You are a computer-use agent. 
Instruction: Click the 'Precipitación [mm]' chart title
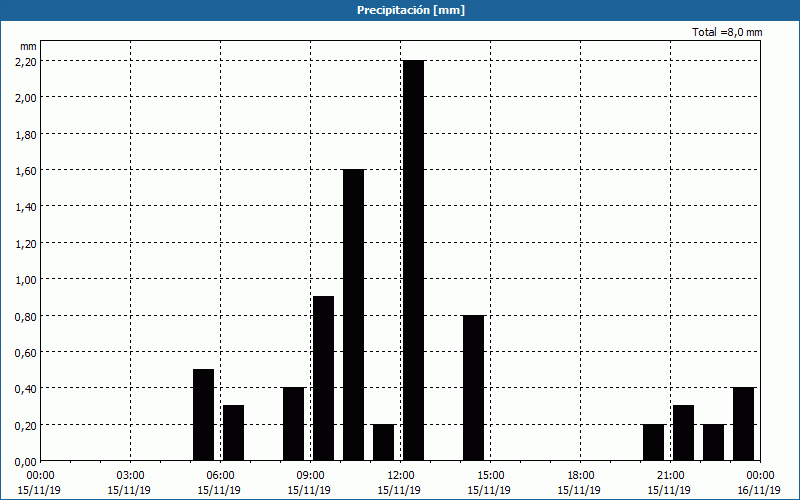[411, 10]
